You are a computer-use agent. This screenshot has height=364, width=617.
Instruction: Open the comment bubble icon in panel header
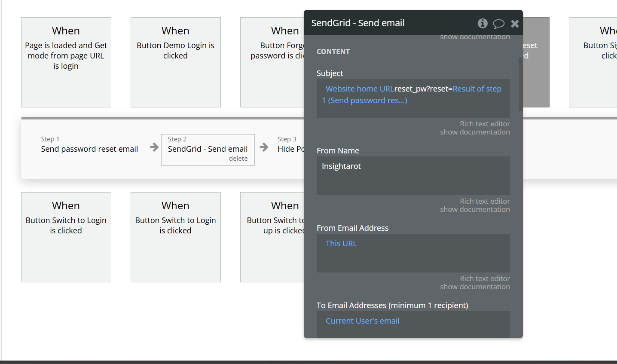click(x=498, y=24)
